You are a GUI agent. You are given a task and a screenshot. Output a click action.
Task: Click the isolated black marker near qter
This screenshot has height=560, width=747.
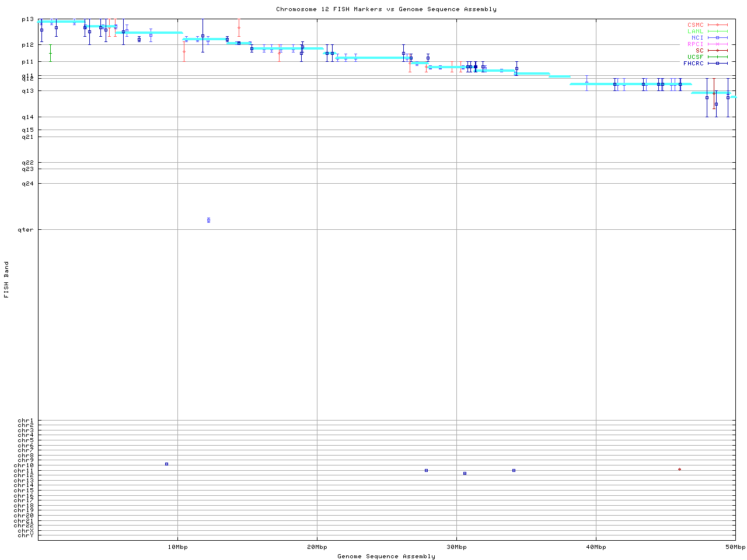point(208,220)
